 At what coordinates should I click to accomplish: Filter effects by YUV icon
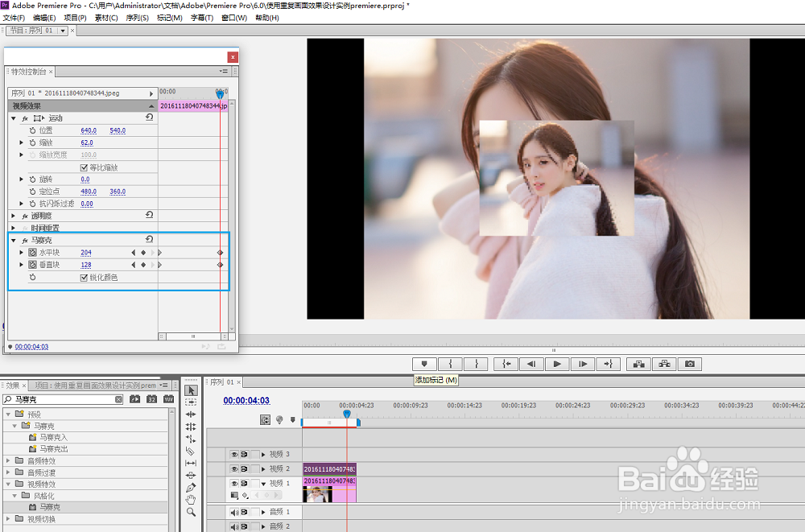coord(169,399)
